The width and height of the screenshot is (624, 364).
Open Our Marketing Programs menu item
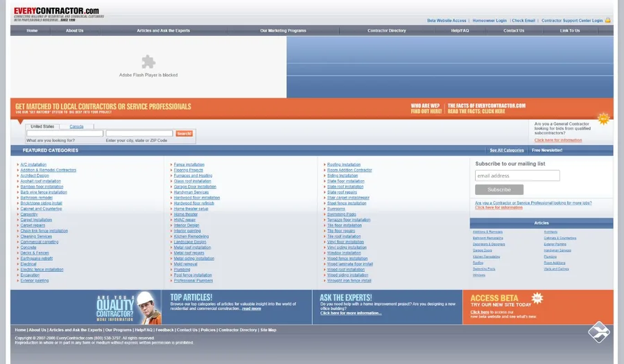point(283,31)
